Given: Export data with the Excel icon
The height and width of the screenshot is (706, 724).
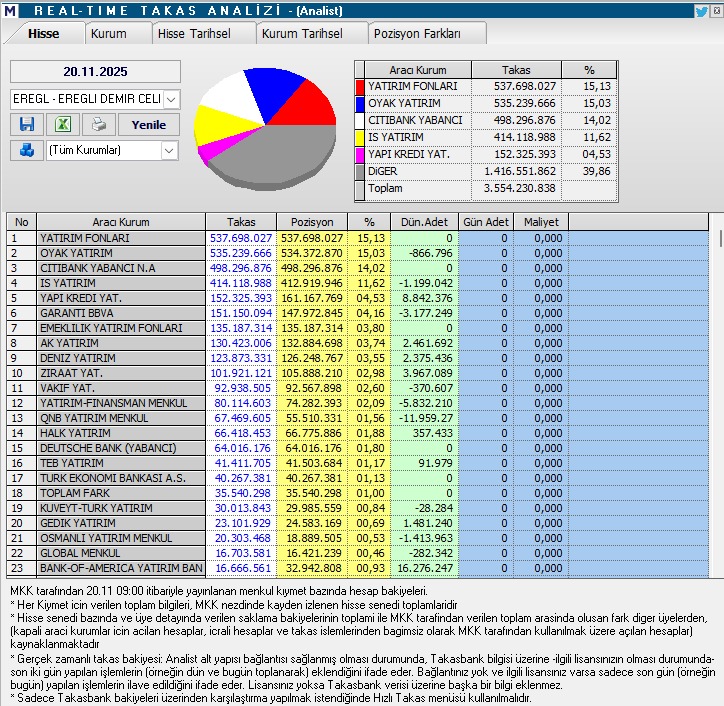Looking at the screenshot, I should (x=62, y=125).
